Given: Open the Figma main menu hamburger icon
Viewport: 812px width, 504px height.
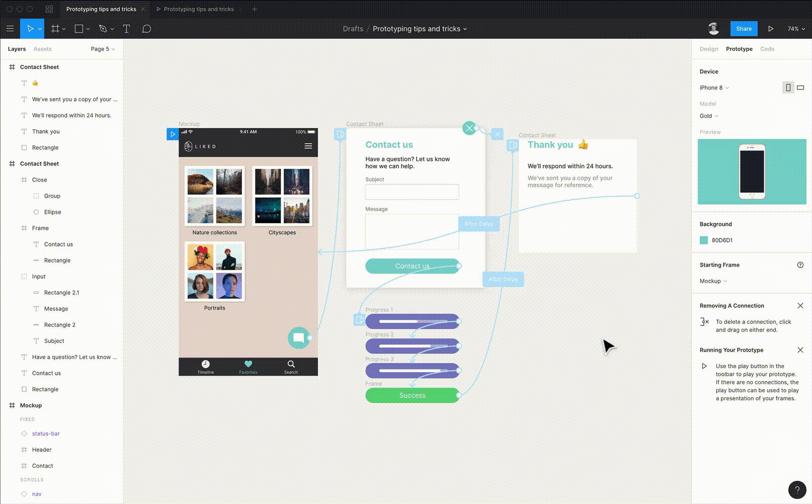Looking at the screenshot, I should (10, 29).
